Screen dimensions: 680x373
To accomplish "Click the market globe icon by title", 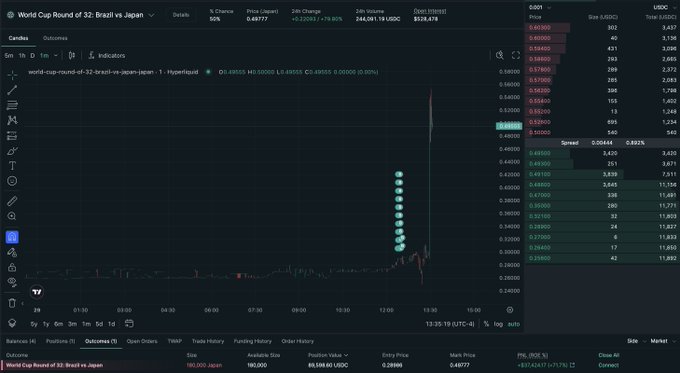I will click(11, 15).
